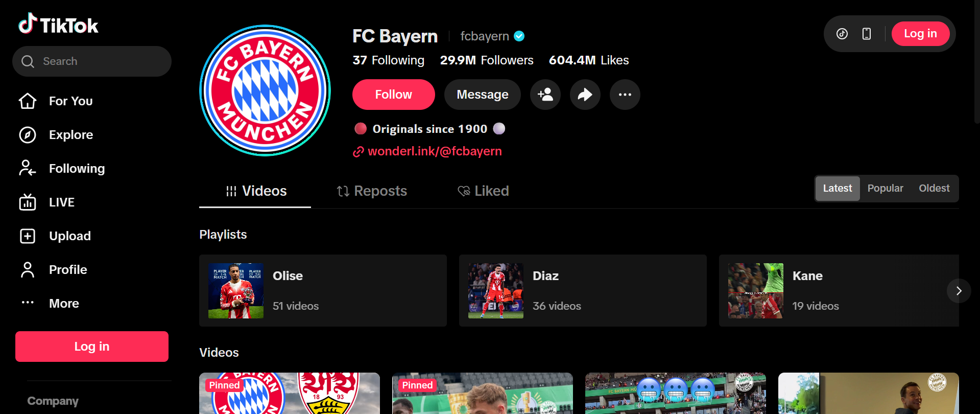Share the FC Bayern profile
The height and width of the screenshot is (414, 980).
[x=585, y=95]
